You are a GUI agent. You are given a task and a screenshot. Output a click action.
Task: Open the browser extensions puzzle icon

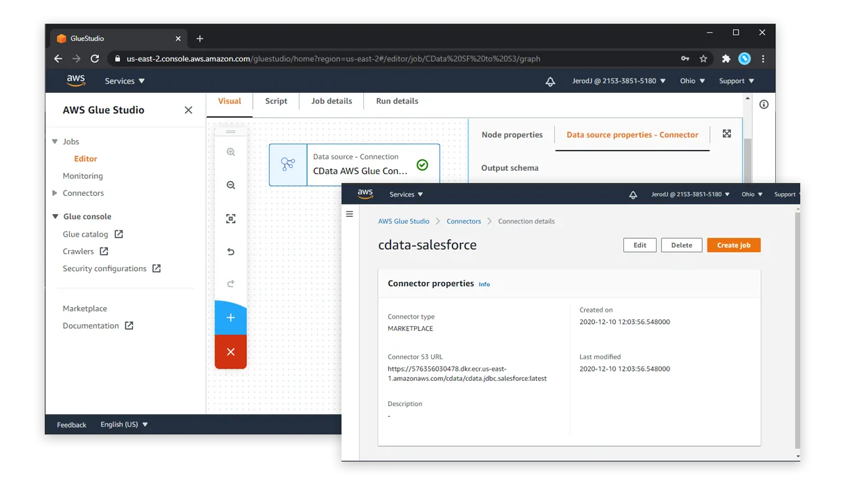tap(726, 59)
